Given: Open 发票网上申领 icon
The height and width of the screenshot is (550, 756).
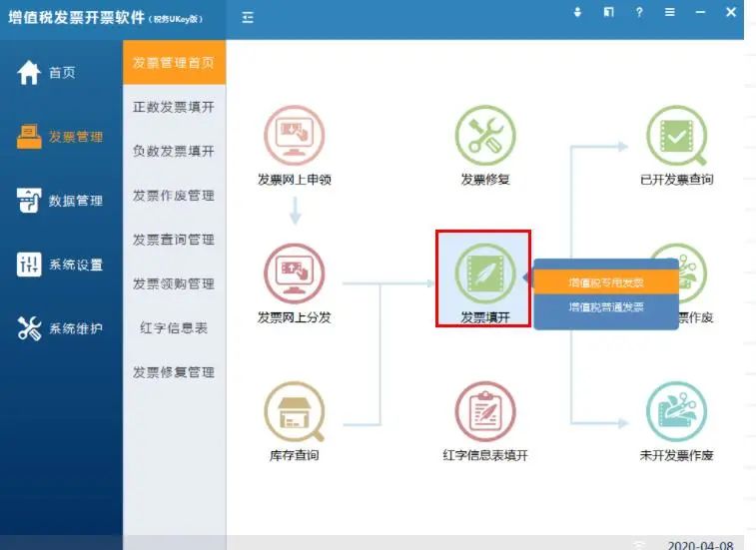Looking at the screenshot, I should 294,136.
